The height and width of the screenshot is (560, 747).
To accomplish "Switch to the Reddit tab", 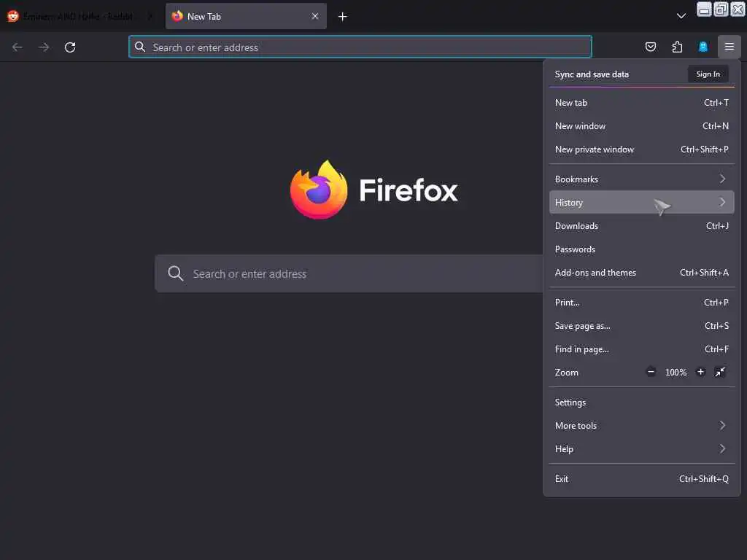I will [80, 16].
